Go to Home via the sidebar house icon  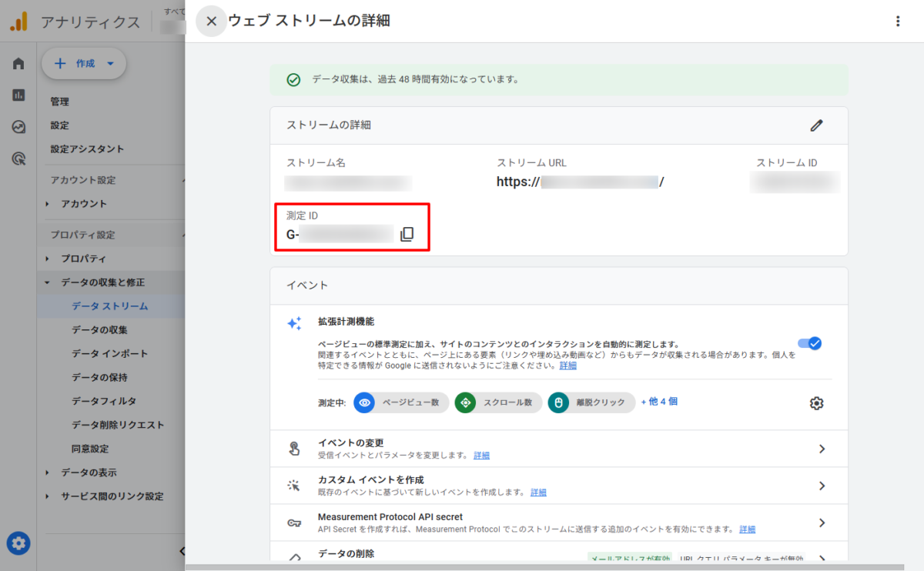18,64
